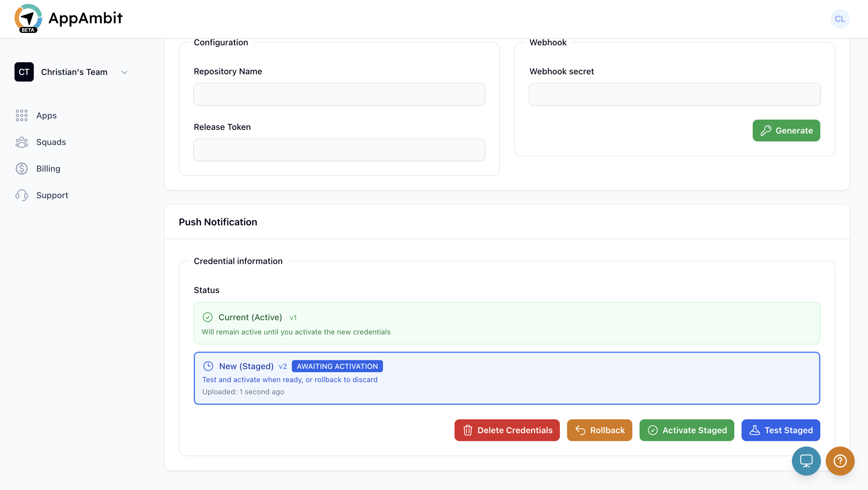868x490 pixels.
Task: Click the Billing dollar icon
Action: (21, 169)
